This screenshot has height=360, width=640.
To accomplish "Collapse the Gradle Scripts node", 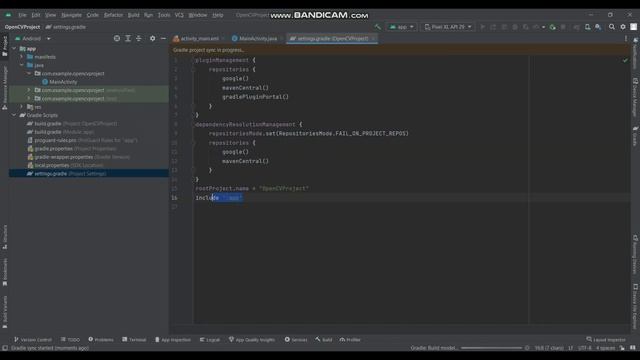I will click(15, 115).
